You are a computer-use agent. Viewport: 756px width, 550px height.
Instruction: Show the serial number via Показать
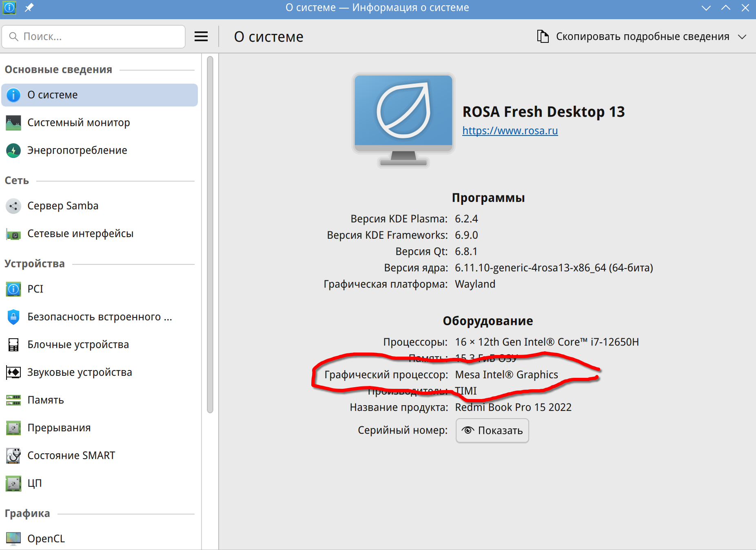(x=492, y=430)
